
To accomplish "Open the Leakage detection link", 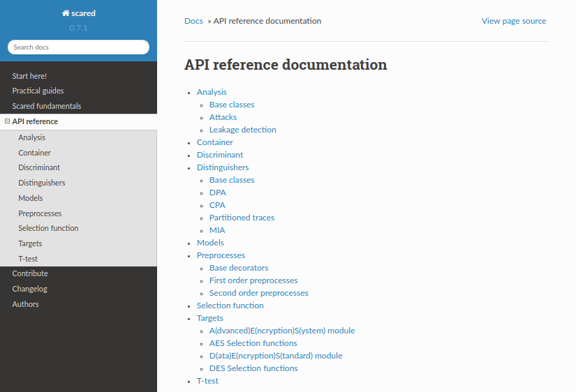I will coord(243,130).
